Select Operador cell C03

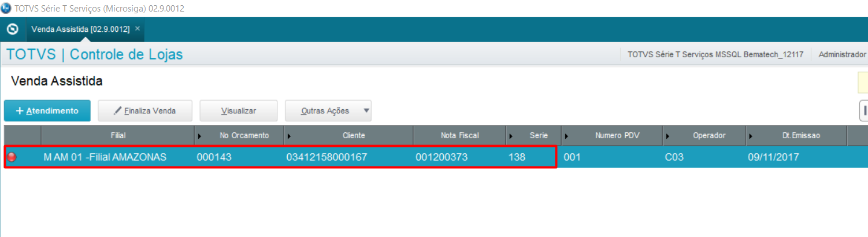point(704,157)
